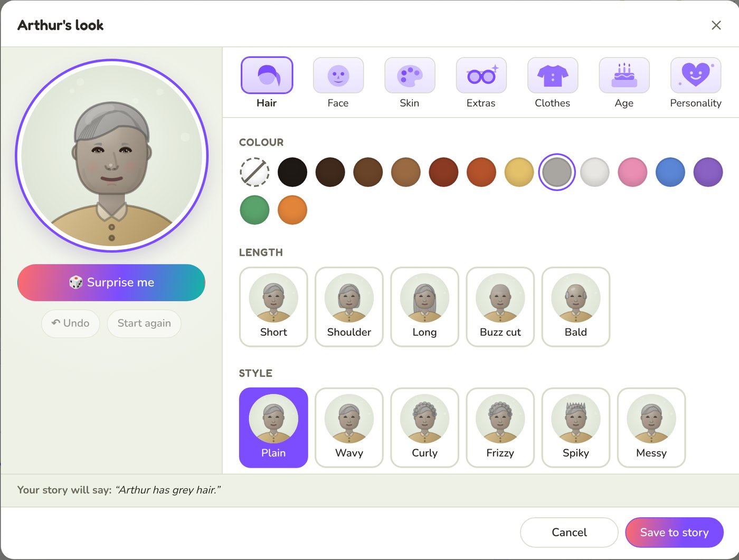739x560 pixels.
Task: Pick the green hair colour
Action: pyautogui.click(x=254, y=210)
